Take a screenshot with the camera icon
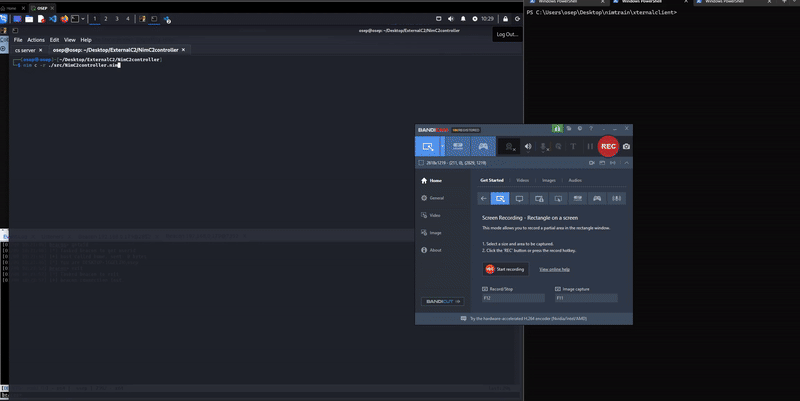 (x=627, y=146)
